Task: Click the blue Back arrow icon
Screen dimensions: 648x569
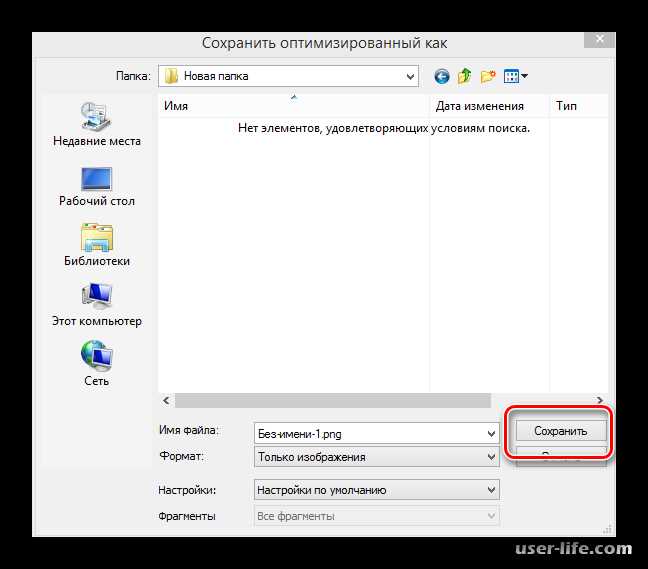Action: click(x=442, y=76)
